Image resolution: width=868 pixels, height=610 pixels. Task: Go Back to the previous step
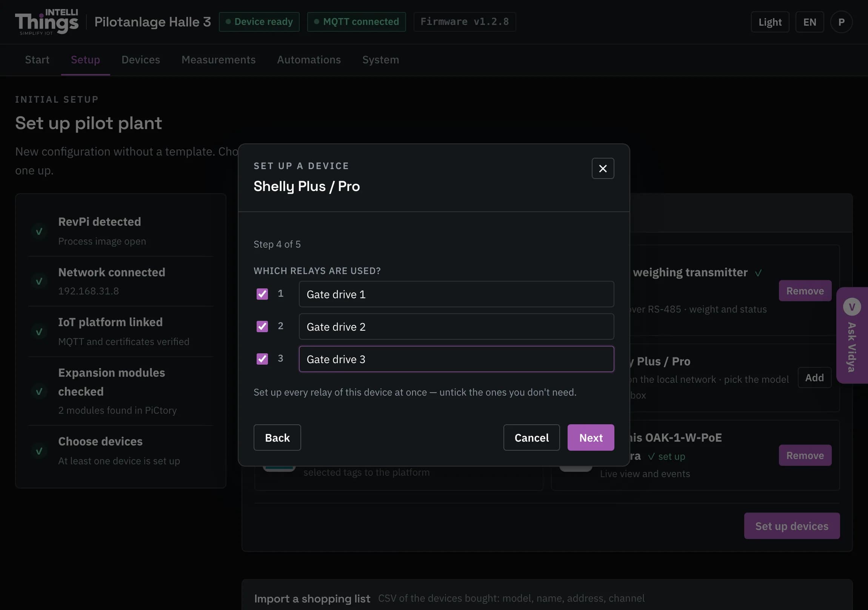(x=277, y=437)
